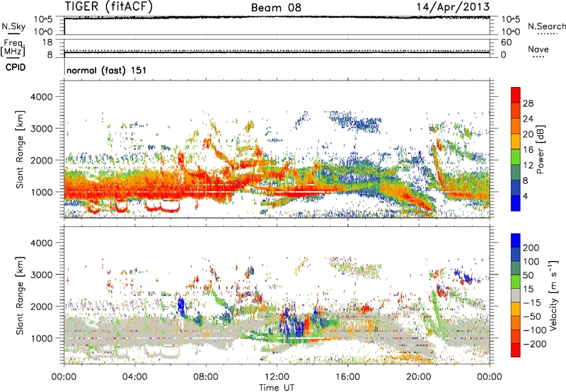Click the Freq. [MHz] axis label

pos(13,47)
